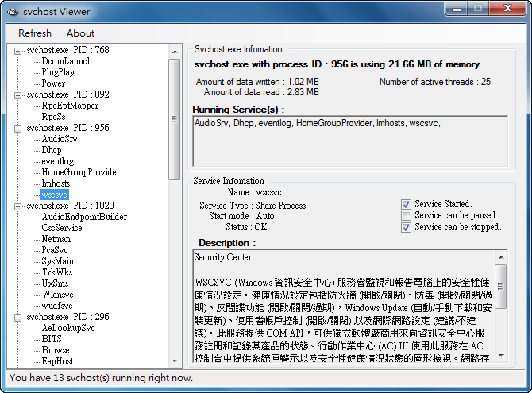532x393 pixels.
Task: Select the Wlansvc service
Action: coord(58,295)
